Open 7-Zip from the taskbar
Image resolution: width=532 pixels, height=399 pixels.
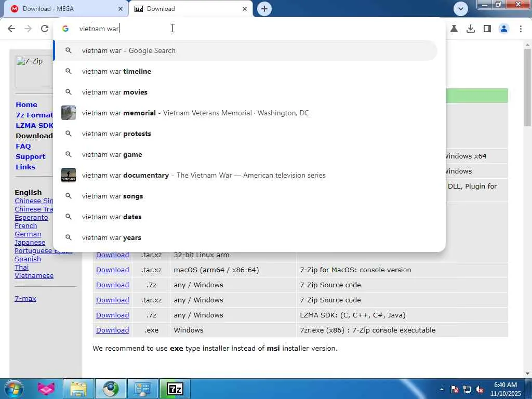click(175, 389)
